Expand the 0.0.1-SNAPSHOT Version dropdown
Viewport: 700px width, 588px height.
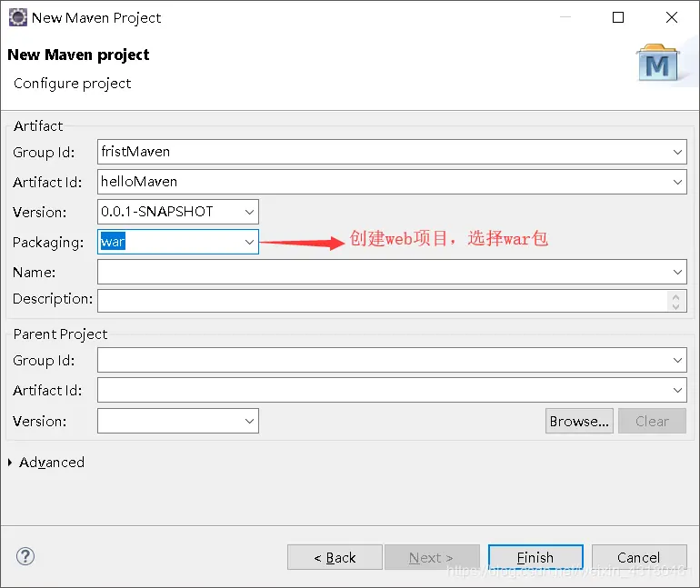tap(249, 212)
